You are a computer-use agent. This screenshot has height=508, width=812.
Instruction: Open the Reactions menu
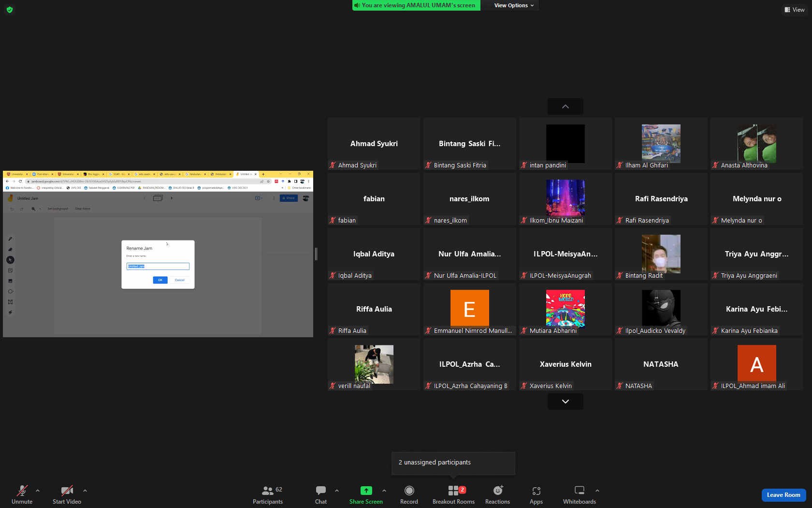coord(497,495)
